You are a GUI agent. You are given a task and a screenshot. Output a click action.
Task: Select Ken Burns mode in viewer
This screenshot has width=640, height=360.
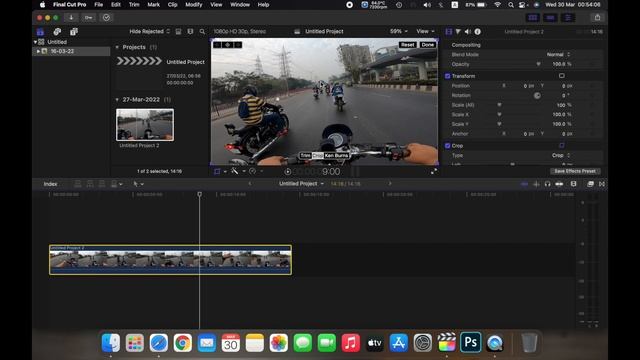point(336,156)
